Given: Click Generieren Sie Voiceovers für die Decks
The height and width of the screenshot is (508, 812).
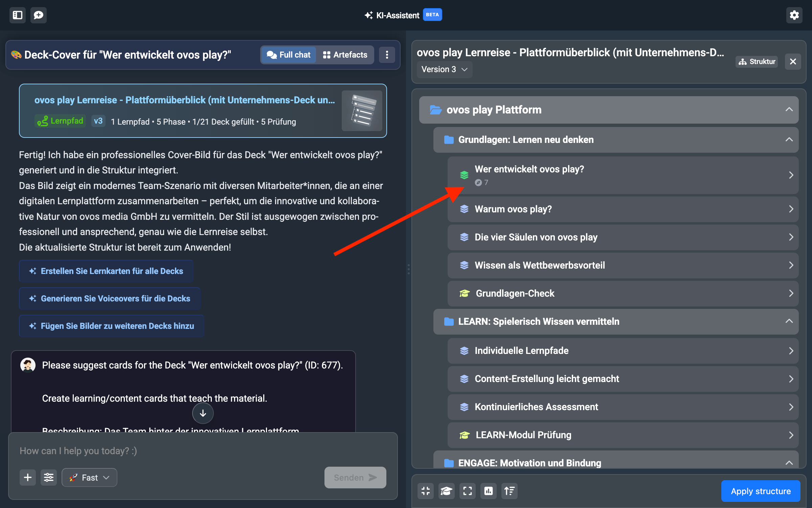Looking at the screenshot, I should coord(110,299).
